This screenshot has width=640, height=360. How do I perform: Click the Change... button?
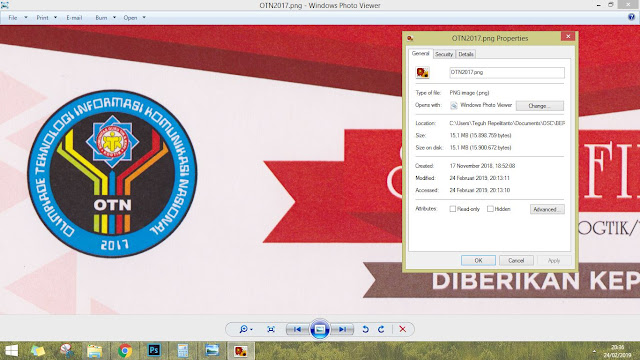[540, 106]
